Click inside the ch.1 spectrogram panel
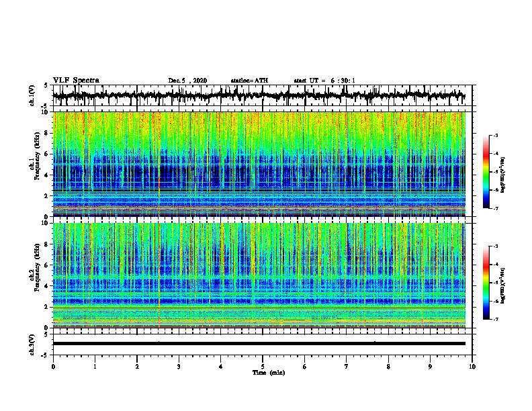The height and width of the screenshot is (411, 532). point(259,164)
